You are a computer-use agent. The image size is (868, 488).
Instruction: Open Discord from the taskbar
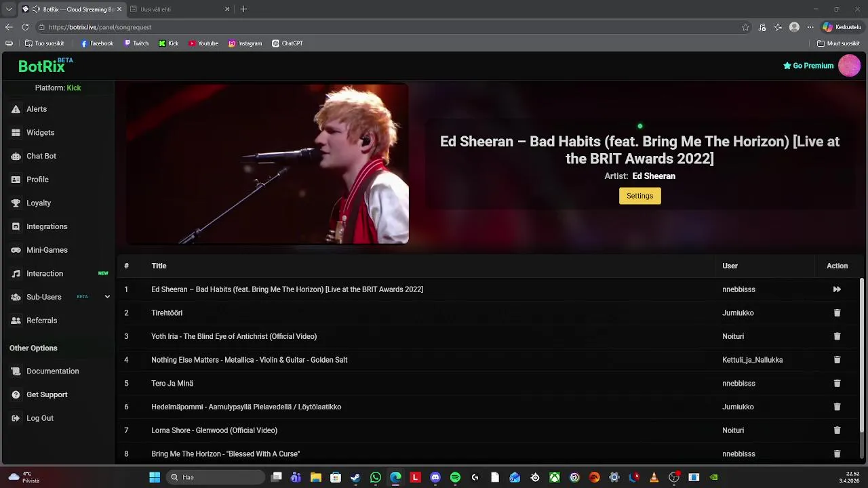click(x=435, y=477)
